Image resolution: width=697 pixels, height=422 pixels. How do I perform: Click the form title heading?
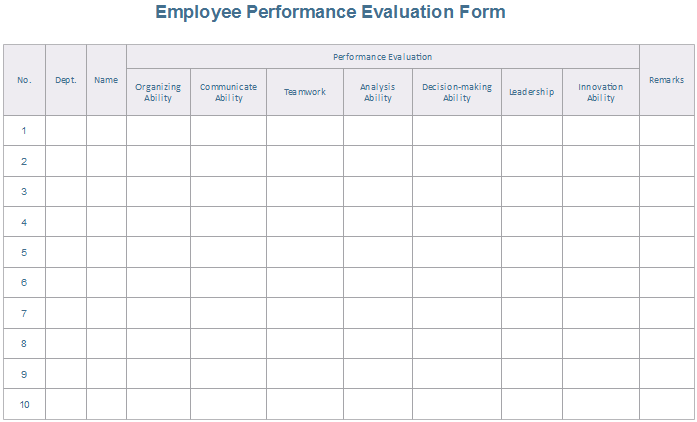point(330,13)
